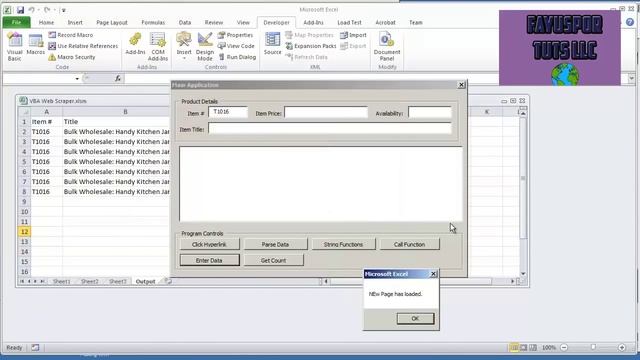Image resolution: width=640 pixels, height=360 pixels.
Task: Toggle Design Mode
Action: pyautogui.click(x=205, y=47)
